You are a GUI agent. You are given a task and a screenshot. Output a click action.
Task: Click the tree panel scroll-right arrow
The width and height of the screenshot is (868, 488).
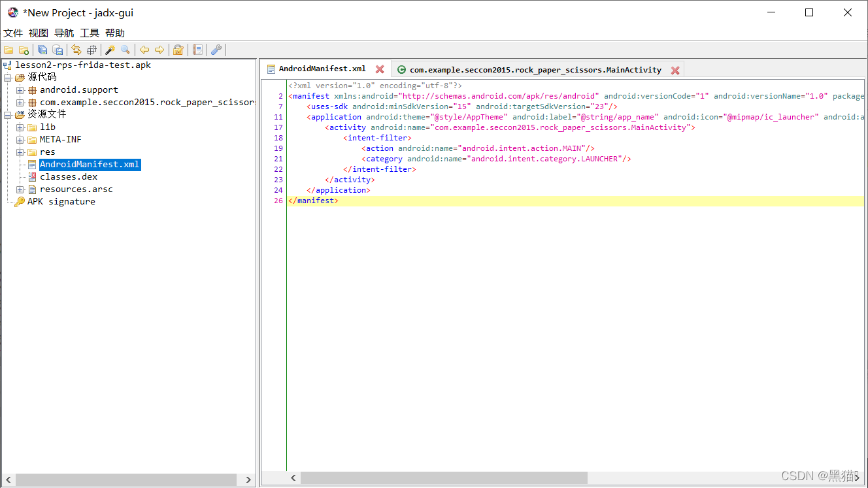(x=248, y=480)
